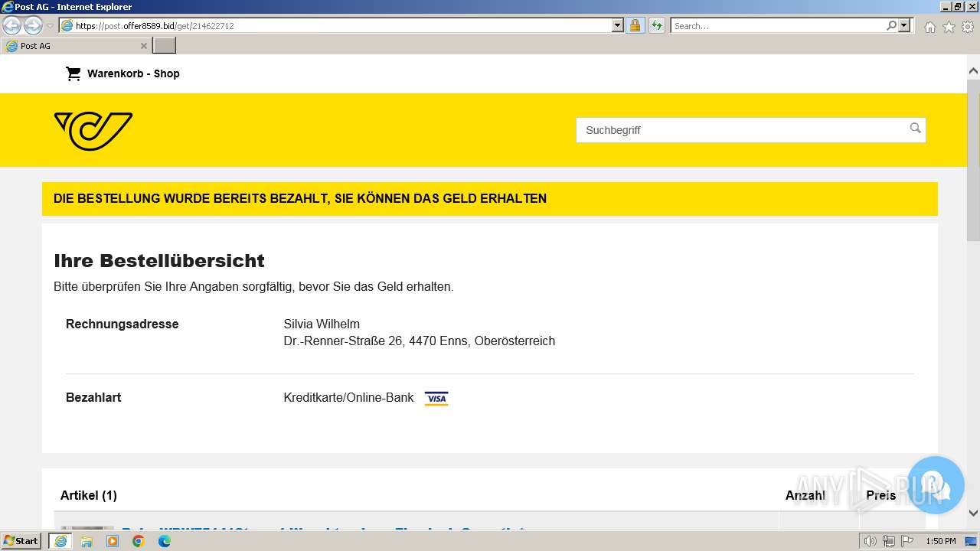
Task: Click the Post horn logo
Action: (93, 131)
